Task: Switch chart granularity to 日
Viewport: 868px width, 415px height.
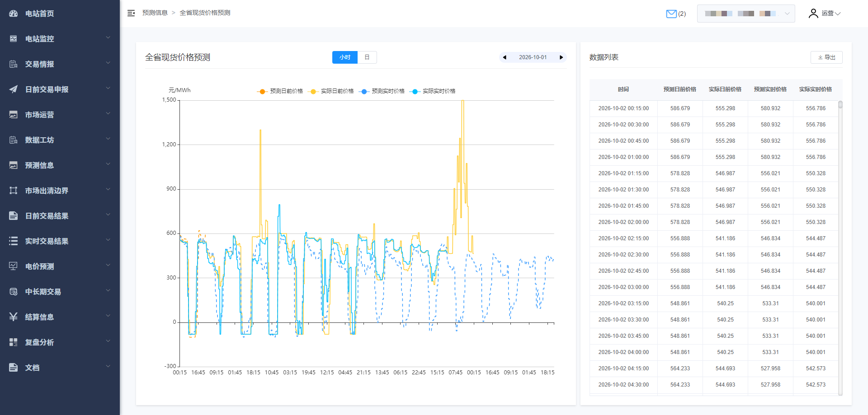Action: tap(367, 57)
